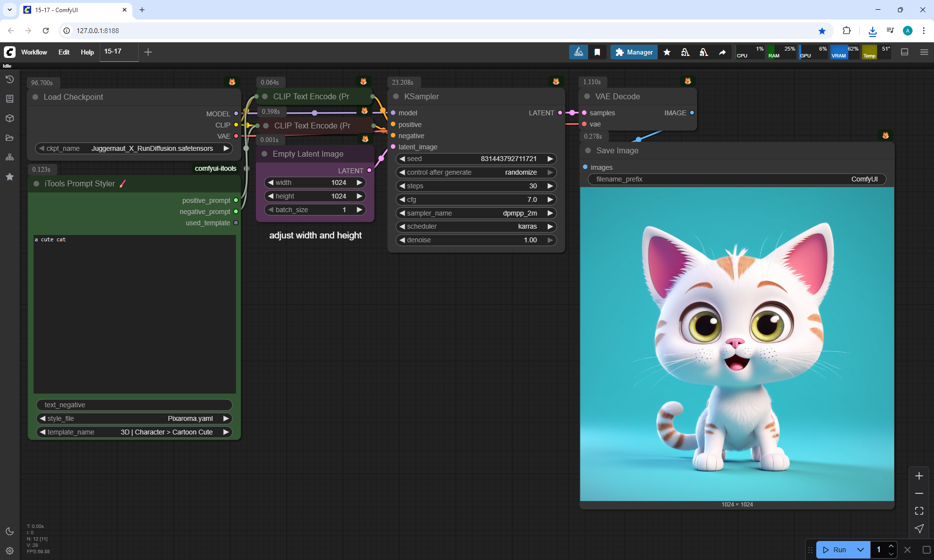Click the Manager button
The height and width of the screenshot is (560, 934).
(x=634, y=52)
